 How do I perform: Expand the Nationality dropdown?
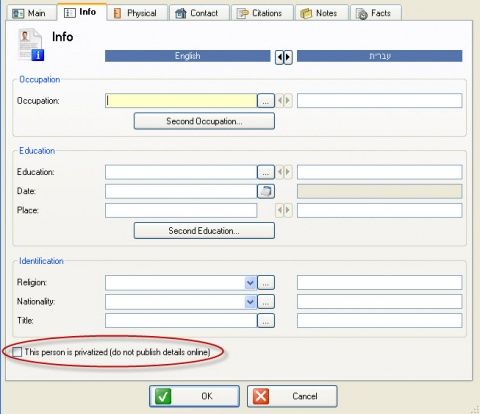[x=250, y=302]
